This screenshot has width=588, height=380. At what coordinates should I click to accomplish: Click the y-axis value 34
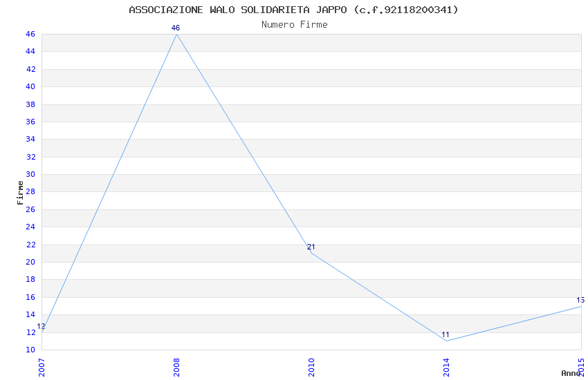(x=30, y=139)
